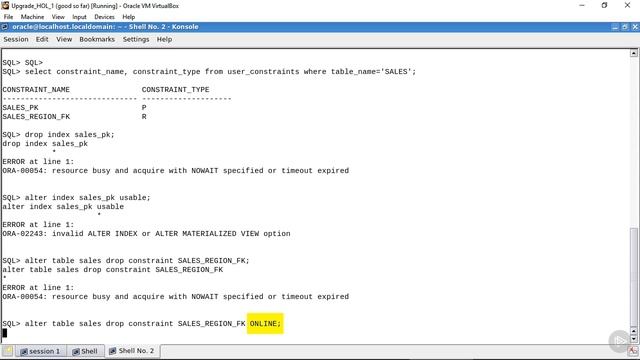640x360 pixels.
Task: Switch to the session 1 tab
Action: coord(40,351)
